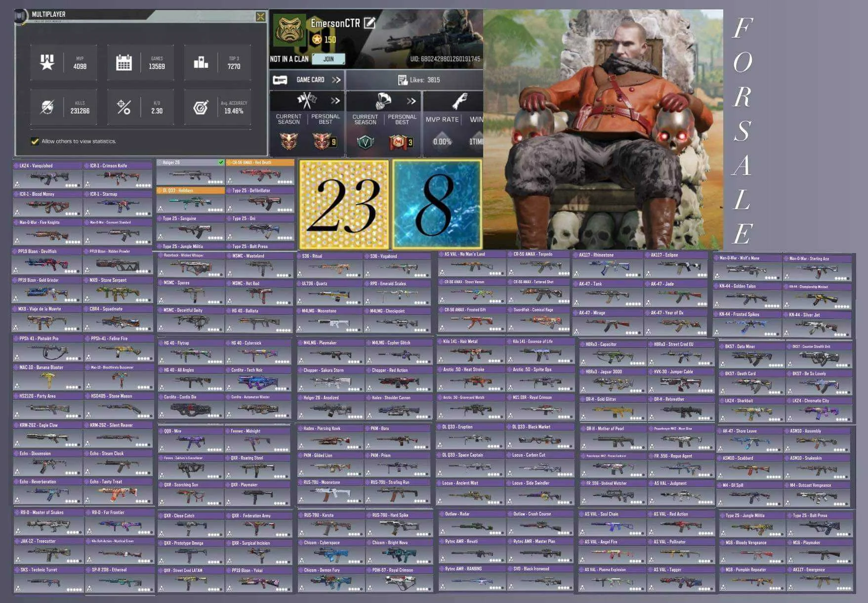Expand battle royale rank double chevron
The width and height of the screenshot is (868, 603).
[411, 101]
